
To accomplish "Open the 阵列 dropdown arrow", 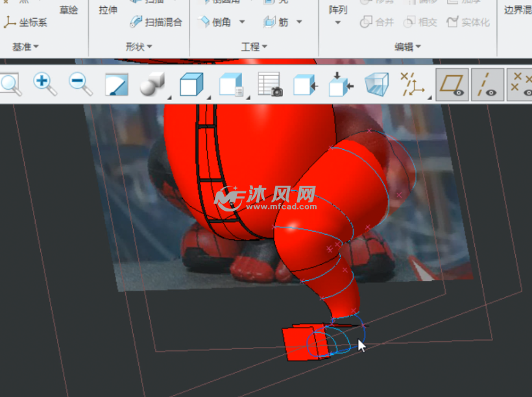I will tap(337, 23).
